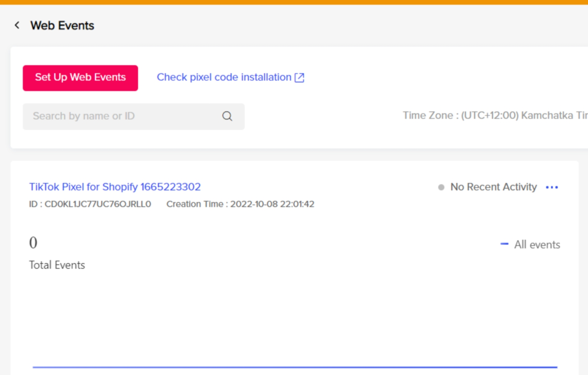Click the gray status dot beside No Recent Activity
This screenshot has height=375, width=588.
pos(441,187)
